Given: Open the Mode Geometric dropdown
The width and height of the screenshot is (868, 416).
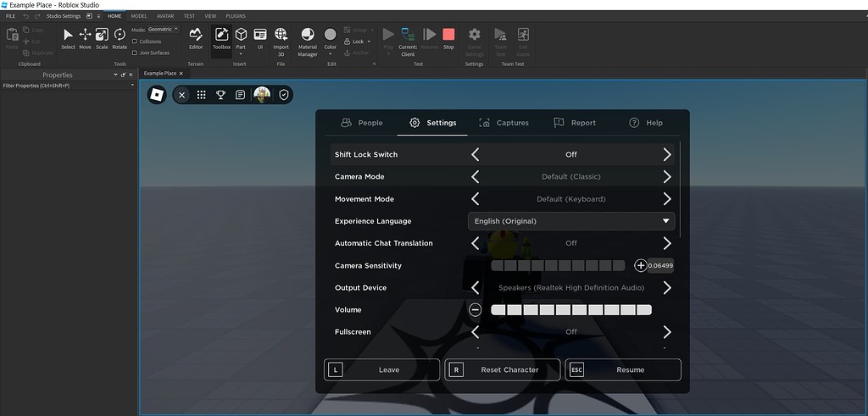Looking at the screenshot, I should click(x=163, y=30).
